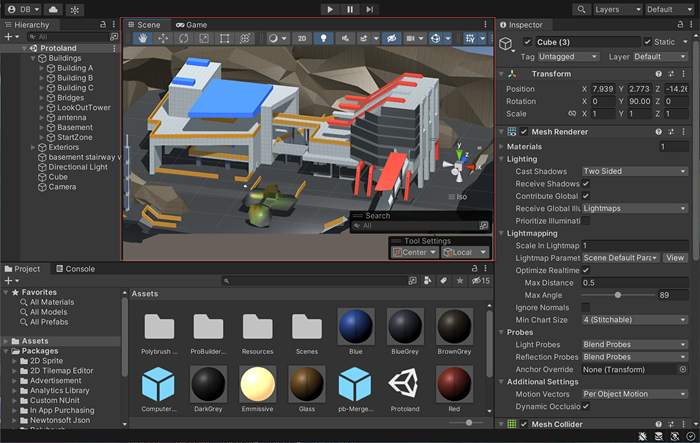Screen dimensions: 700x443
Task: Select the Move tool in Scene toolbar
Action: pyautogui.click(x=164, y=39)
